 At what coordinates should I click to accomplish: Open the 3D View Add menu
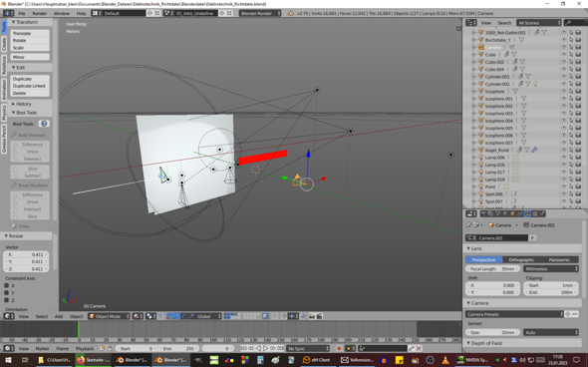click(59, 316)
